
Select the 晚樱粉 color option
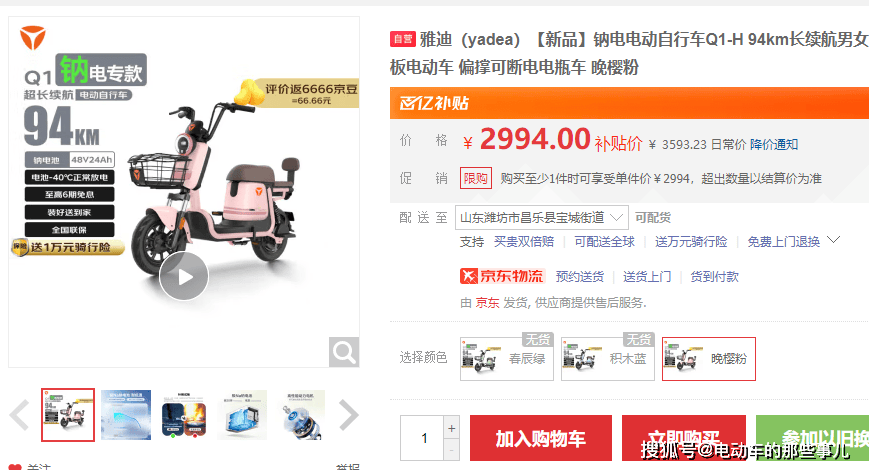tap(709, 359)
